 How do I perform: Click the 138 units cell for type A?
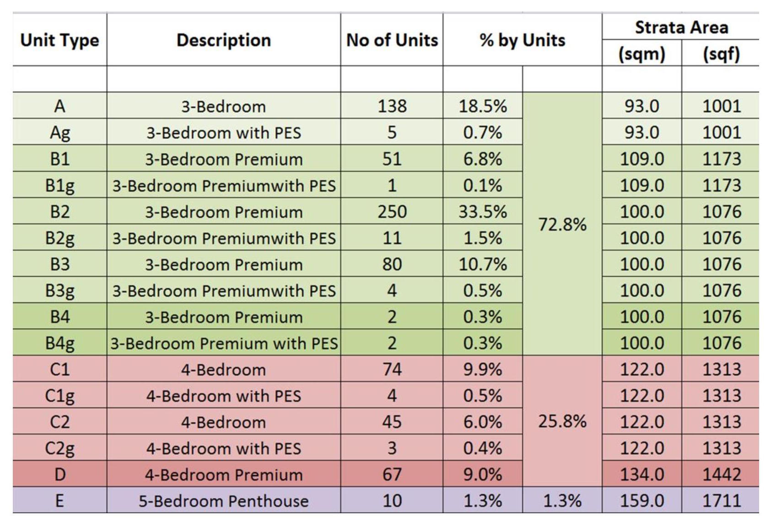click(x=392, y=106)
